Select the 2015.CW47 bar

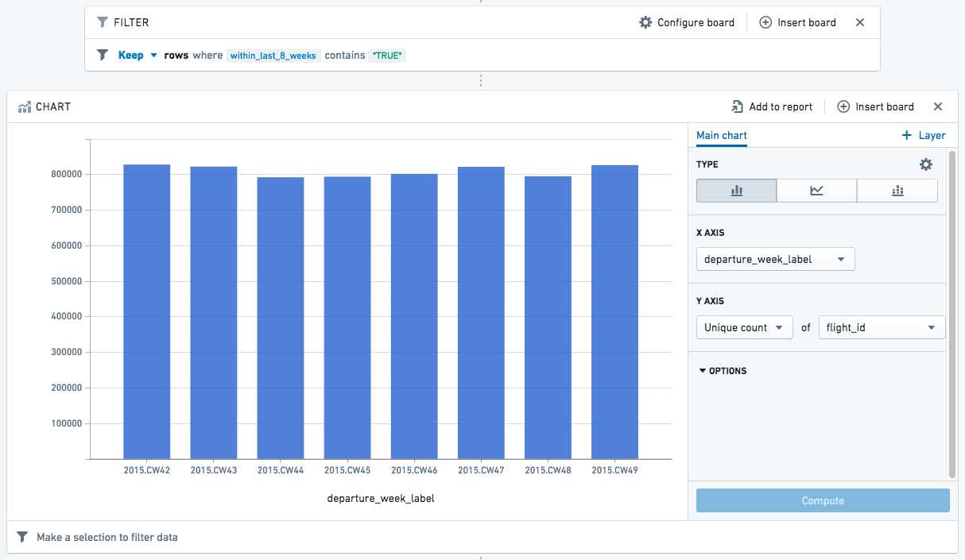coord(481,313)
